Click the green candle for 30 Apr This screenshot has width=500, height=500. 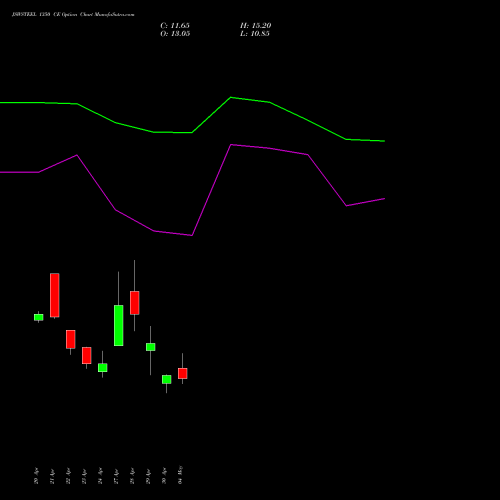(x=167, y=379)
